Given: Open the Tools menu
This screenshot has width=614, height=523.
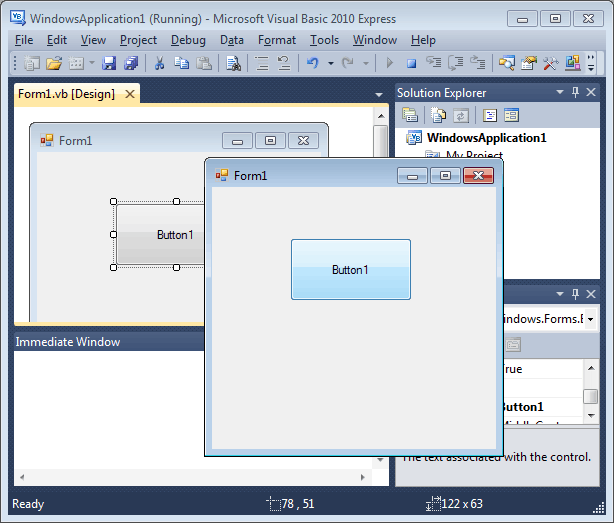Looking at the screenshot, I should (324, 40).
